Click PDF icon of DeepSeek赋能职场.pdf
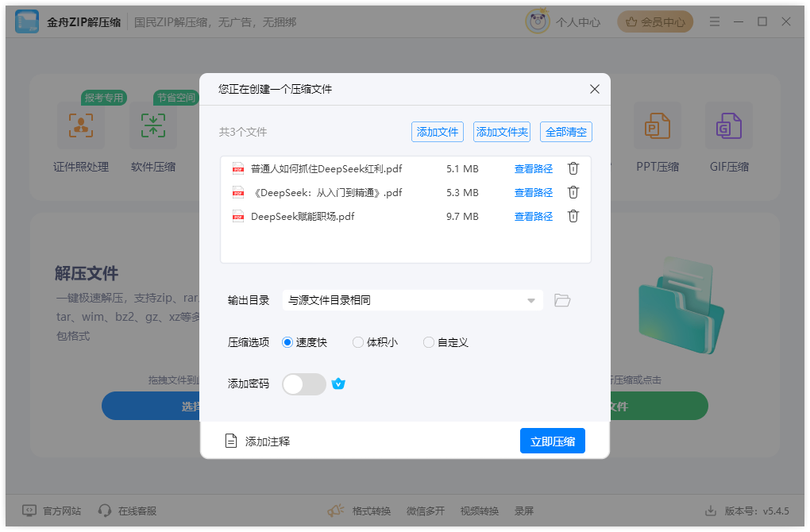Viewport: 810px width, 532px height. (238, 216)
